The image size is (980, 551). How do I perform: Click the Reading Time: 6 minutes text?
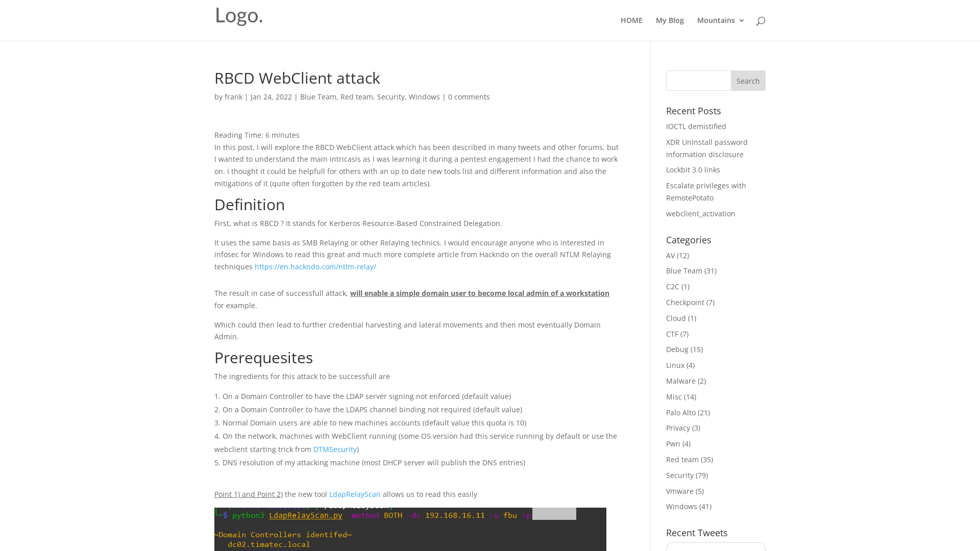pos(257,135)
